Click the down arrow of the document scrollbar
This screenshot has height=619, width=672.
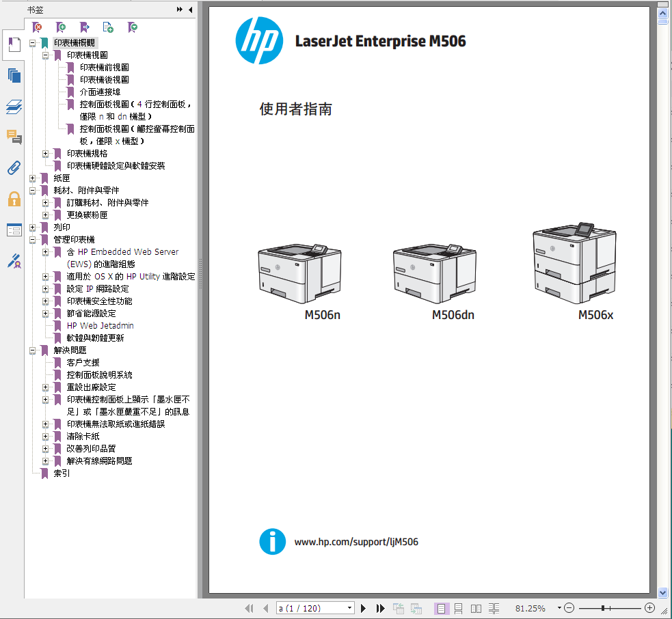pyautogui.click(x=662, y=593)
